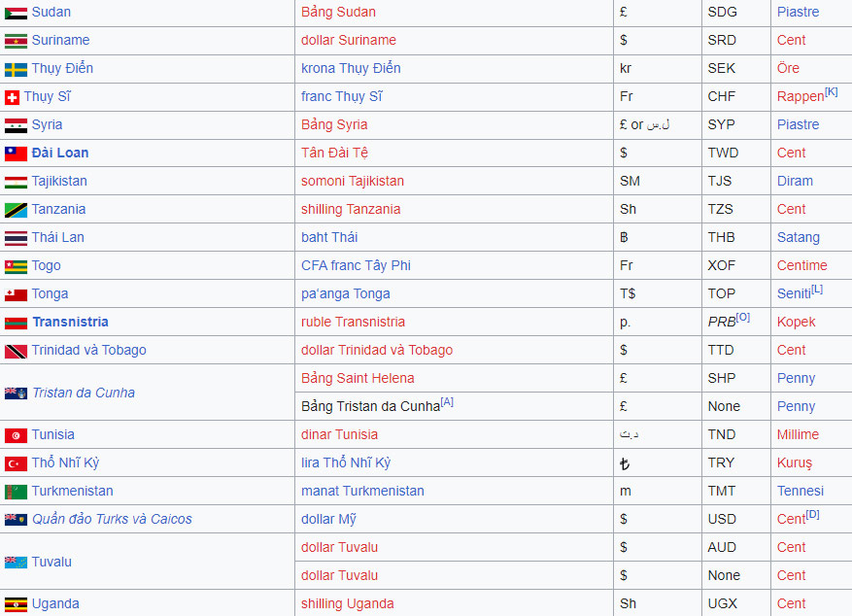The width and height of the screenshot is (852, 616).
Task: Click the Turkey flag beside Thổ Nhĩ Kỳ
Action: pyautogui.click(x=16, y=463)
